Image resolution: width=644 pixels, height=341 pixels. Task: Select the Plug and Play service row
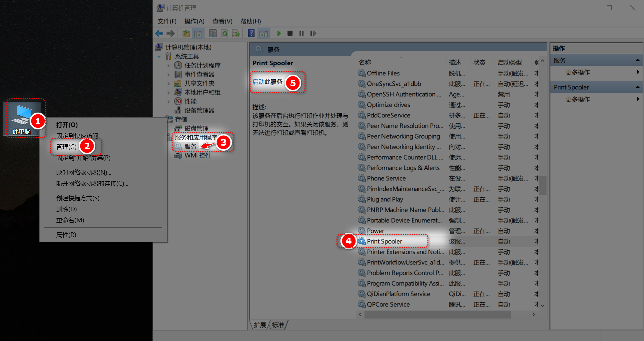pyautogui.click(x=447, y=199)
